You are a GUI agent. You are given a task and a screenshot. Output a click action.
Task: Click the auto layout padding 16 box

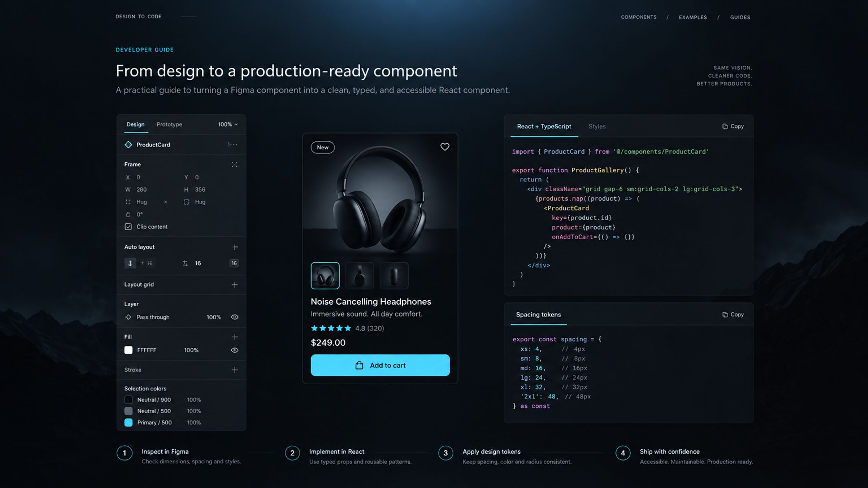tap(234, 263)
